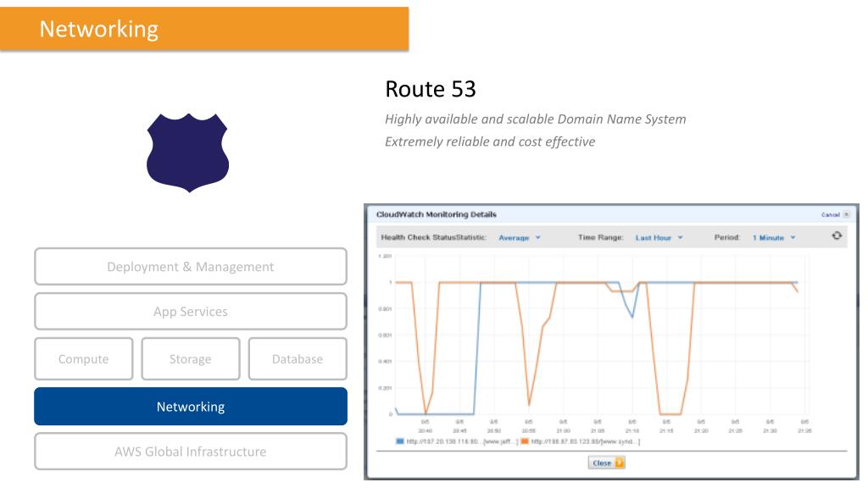The image size is (868, 488).
Task: Select the Database box
Action: pos(298,359)
